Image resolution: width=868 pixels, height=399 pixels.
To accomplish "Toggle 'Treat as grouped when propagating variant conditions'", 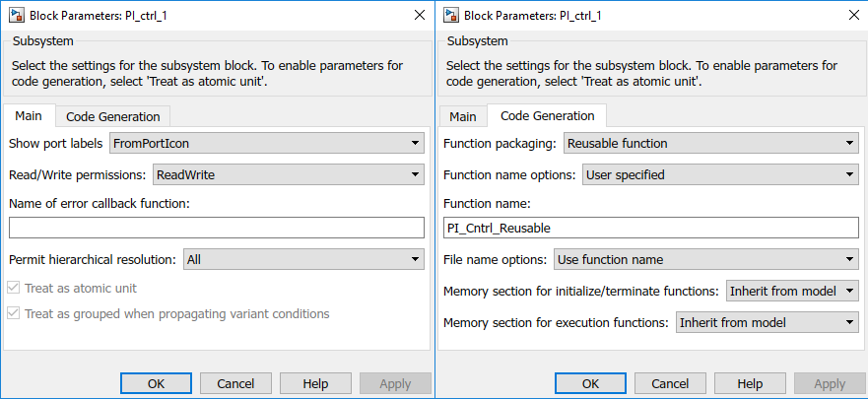I will pyautogui.click(x=15, y=314).
